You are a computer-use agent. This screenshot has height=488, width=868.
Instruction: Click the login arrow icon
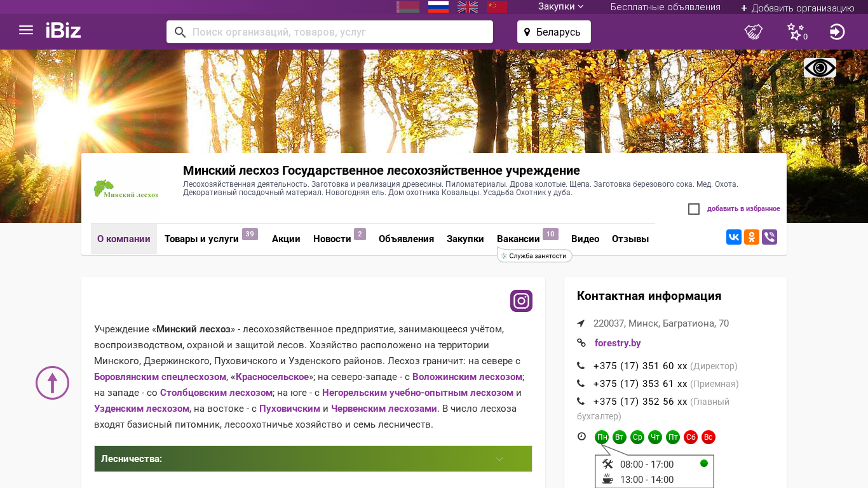point(837,32)
